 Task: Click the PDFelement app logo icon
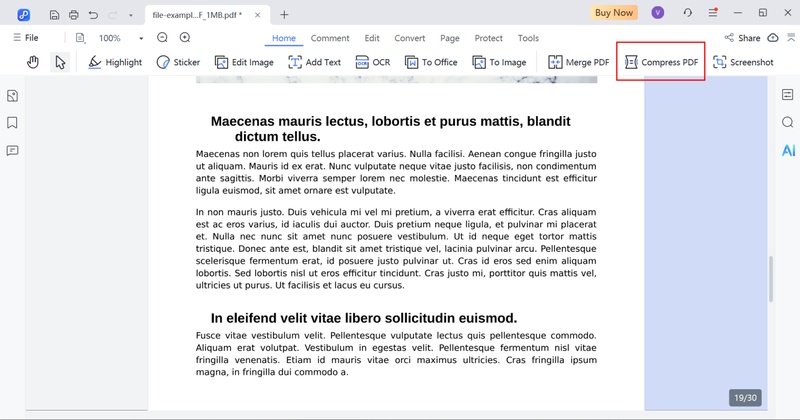[23, 15]
